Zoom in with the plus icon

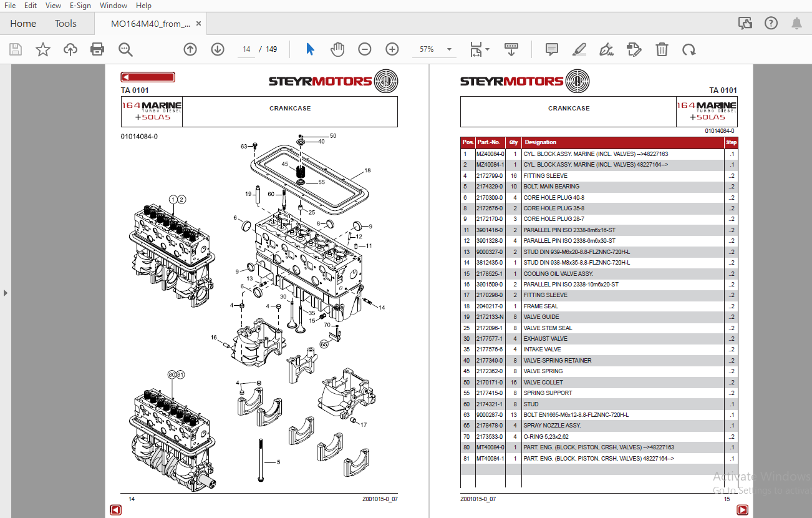click(x=392, y=49)
